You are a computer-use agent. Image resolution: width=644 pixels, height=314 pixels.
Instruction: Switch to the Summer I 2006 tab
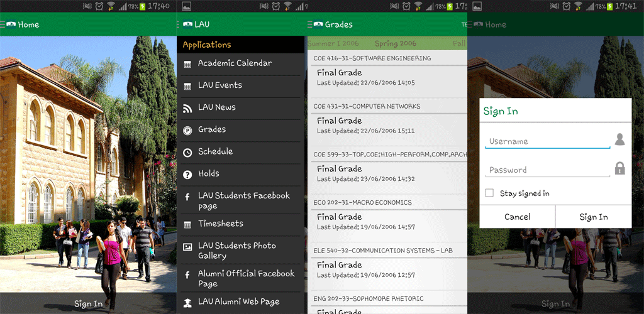coord(333,43)
